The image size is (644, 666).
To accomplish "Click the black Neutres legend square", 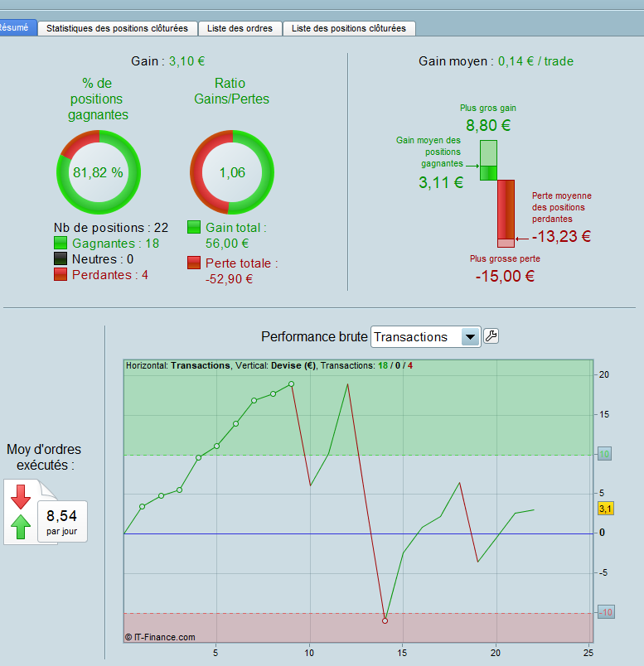I will (61, 258).
